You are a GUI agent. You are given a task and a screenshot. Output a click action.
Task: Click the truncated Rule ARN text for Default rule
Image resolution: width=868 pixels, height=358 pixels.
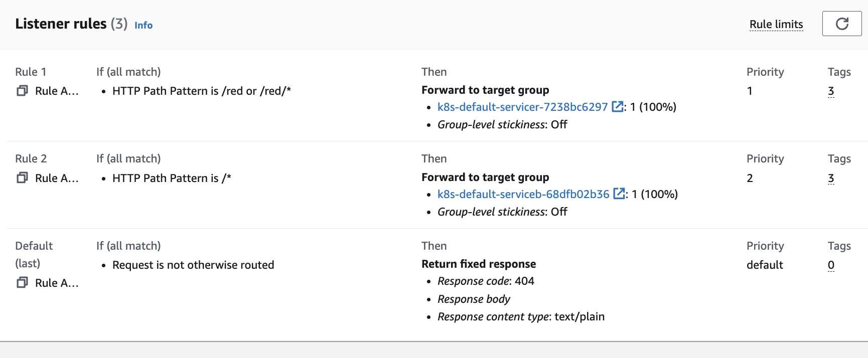(x=57, y=283)
